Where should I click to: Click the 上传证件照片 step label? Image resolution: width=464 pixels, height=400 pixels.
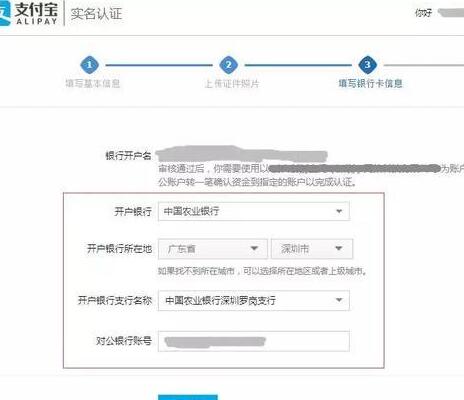point(232,83)
